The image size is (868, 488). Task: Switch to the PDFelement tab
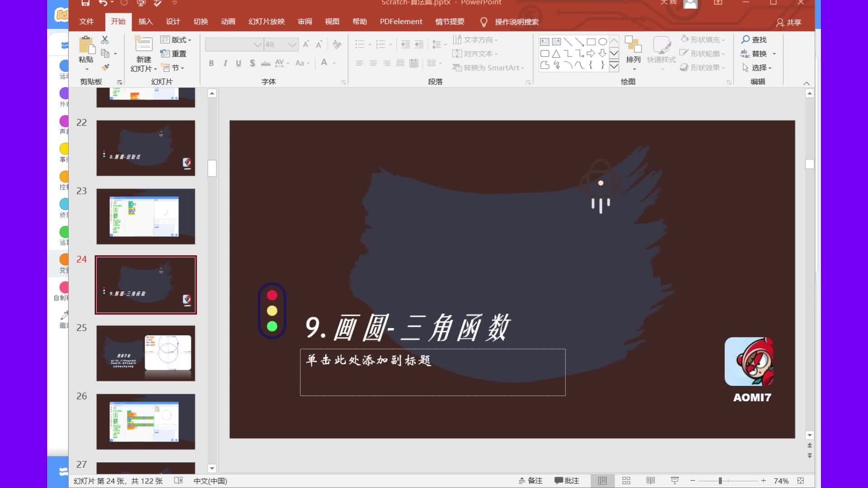(401, 22)
